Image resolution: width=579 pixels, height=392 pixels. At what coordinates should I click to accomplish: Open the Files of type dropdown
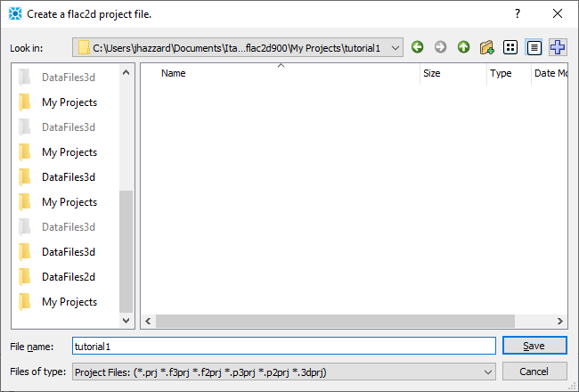click(x=487, y=371)
